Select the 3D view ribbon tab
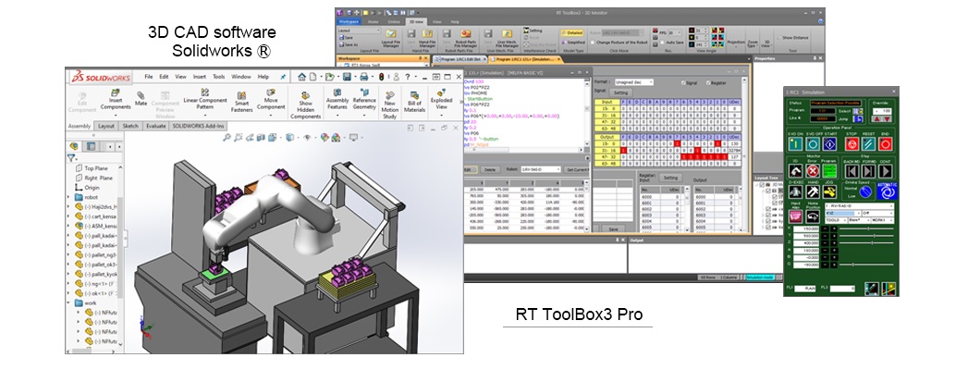Screen dimensions: 980x370 pos(415,22)
